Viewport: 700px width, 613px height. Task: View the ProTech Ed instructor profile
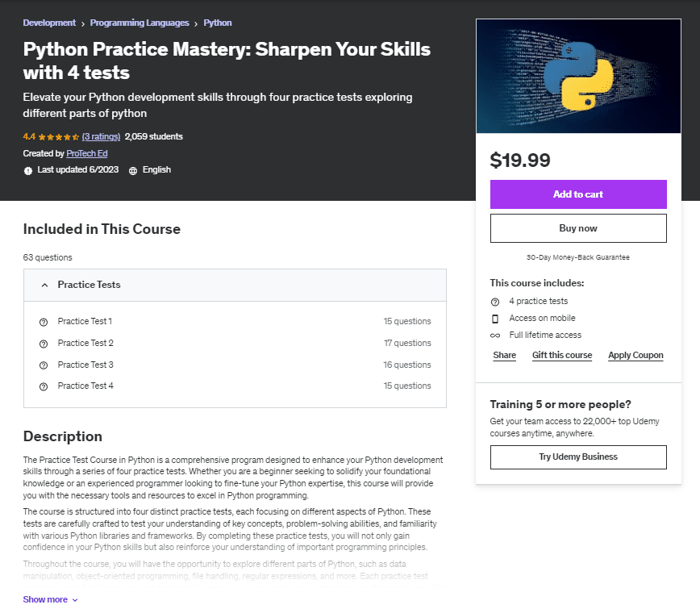[x=86, y=153]
